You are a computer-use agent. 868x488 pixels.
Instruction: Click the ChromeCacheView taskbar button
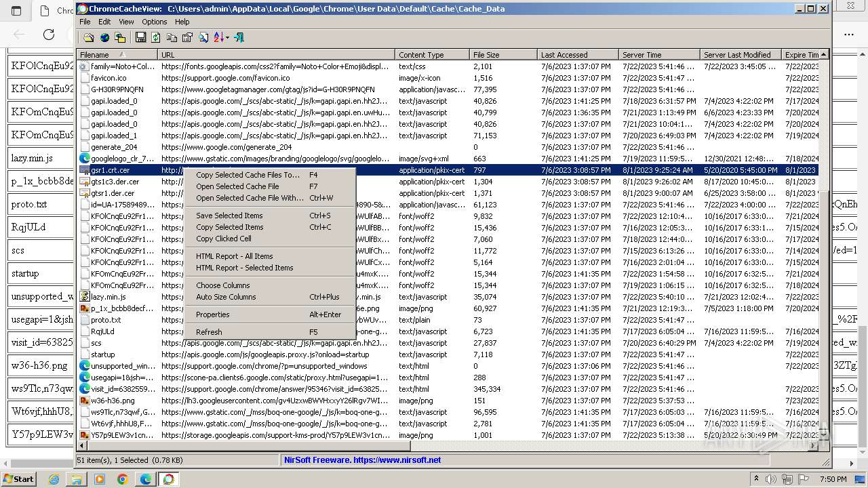click(x=168, y=479)
